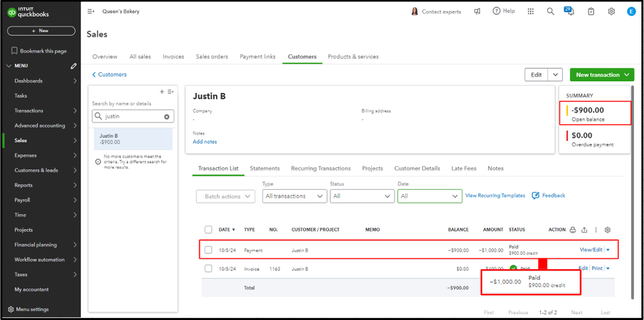Open the Sales orders tab
The height and width of the screenshot is (320, 644).
[x=212, y=57]
